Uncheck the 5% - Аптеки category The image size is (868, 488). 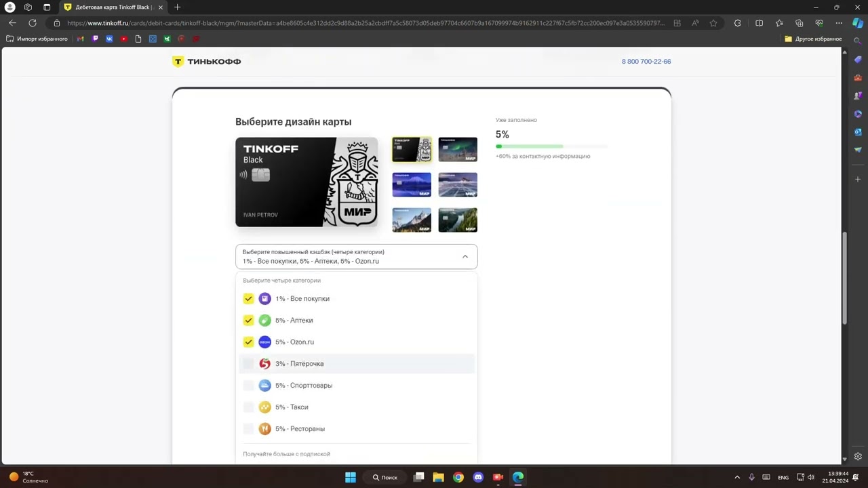[x=248, y=321]
